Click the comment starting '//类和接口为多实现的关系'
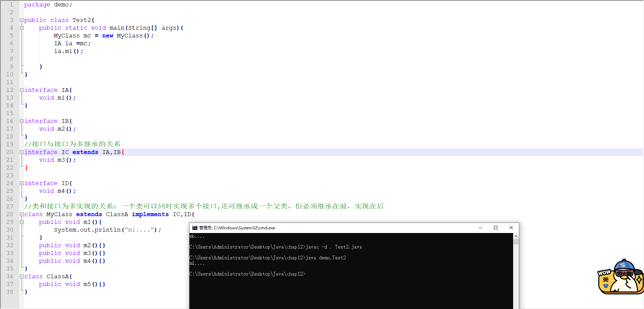This screenshot has width=644, height=309. (x=204, y=206)
